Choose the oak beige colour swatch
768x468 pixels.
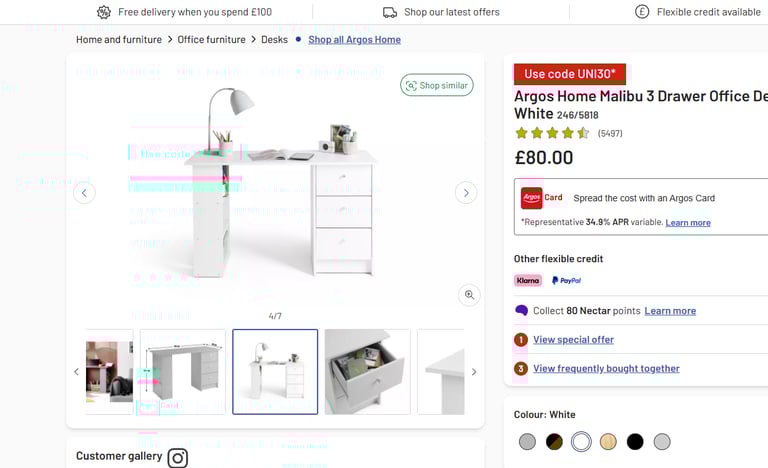click(608, 442)
